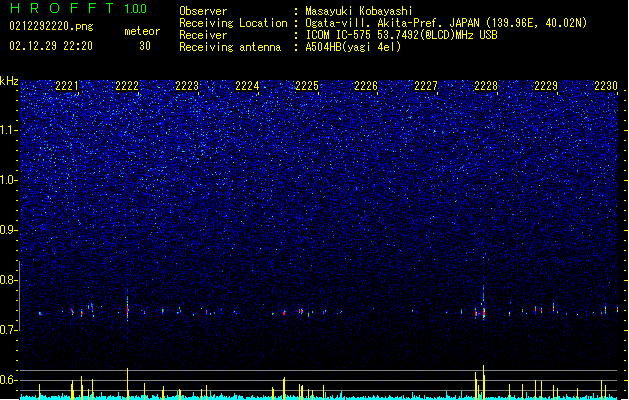Click the 2226 time marker
The width and height of the screenshot is (629, 400).
366,85
